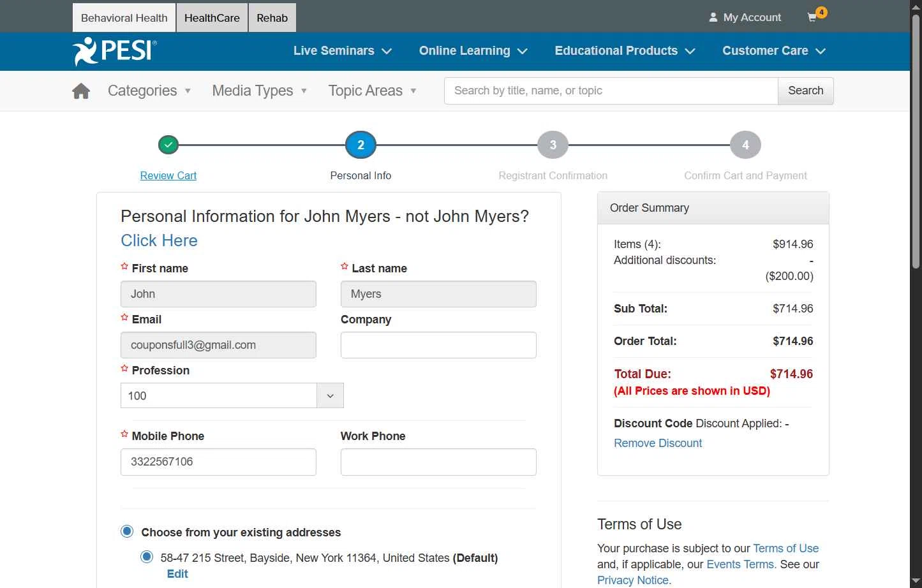Click the 'All Prices are shown in USD' note

click(692, 391)
